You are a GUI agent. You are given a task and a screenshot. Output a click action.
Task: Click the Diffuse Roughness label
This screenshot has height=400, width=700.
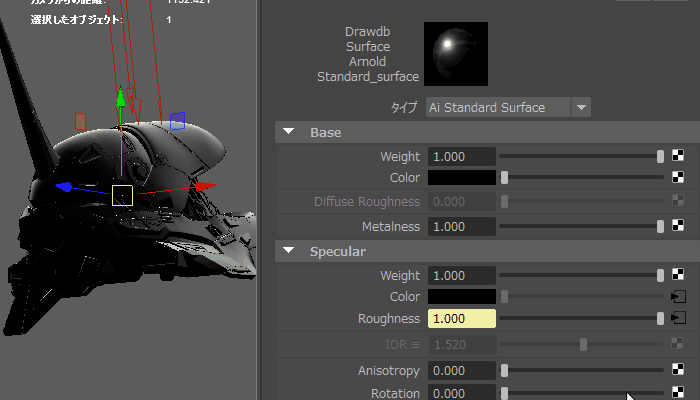tap(367, 202)
